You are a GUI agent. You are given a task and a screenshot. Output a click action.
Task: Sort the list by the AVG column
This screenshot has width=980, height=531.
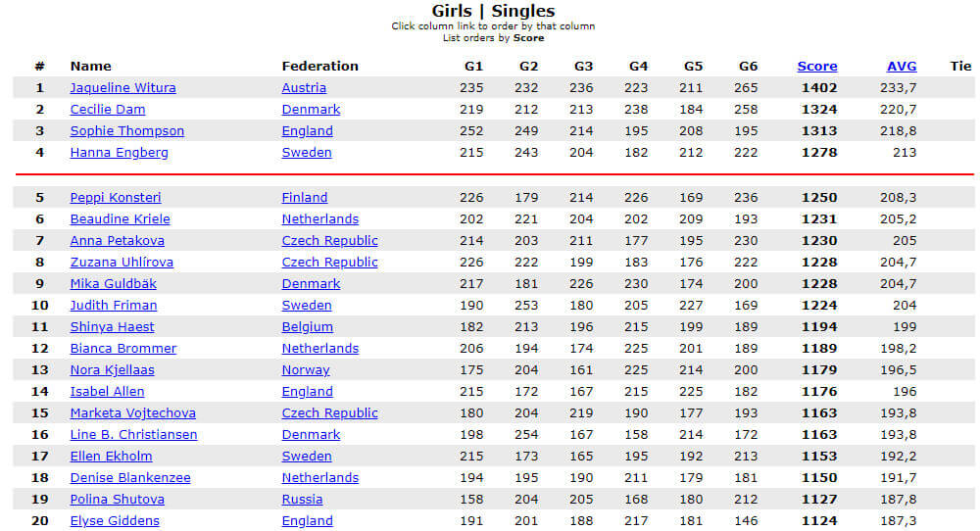pyautogui.click(x=902, y=67)
